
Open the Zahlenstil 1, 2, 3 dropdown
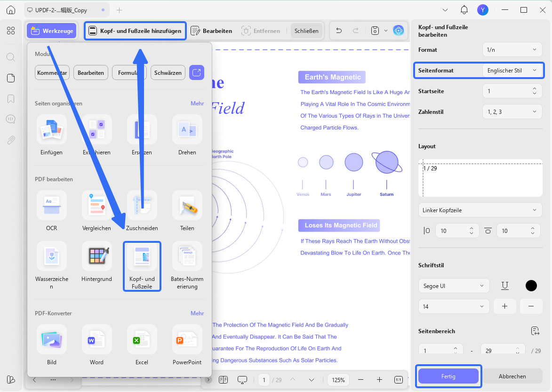pyautogui.click(x=512, y=112)
